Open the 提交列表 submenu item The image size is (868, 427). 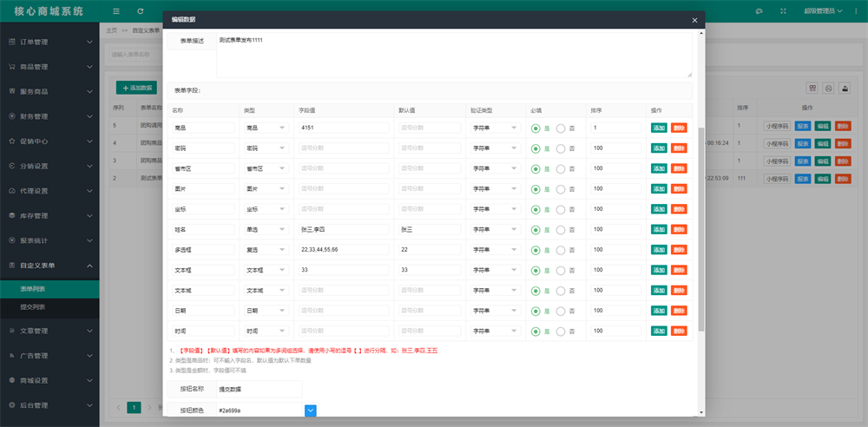point(49,307)
